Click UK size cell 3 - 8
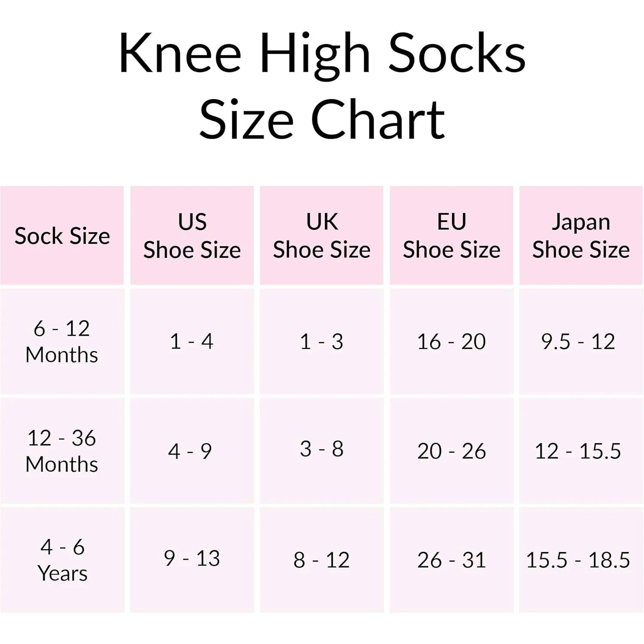 pyautogui.click(x=322, y=449)
